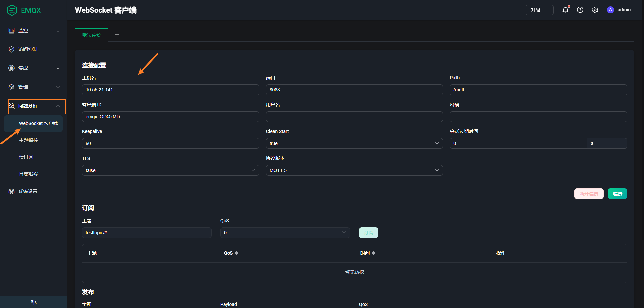Open the help question mark icon
Screen dimensions: 644x308
(580, 10)
